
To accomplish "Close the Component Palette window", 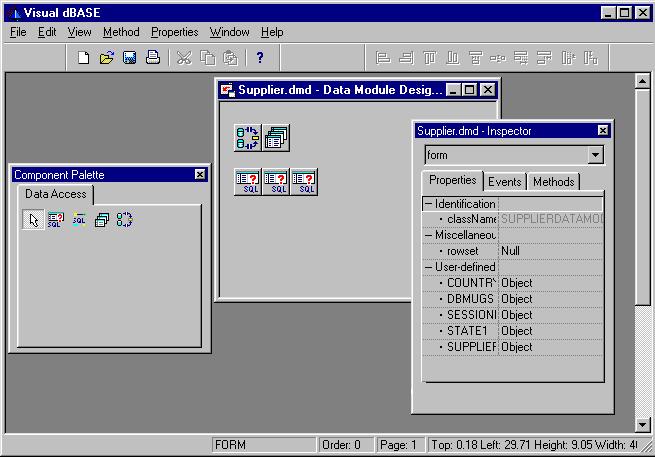I will coord(200,174).
